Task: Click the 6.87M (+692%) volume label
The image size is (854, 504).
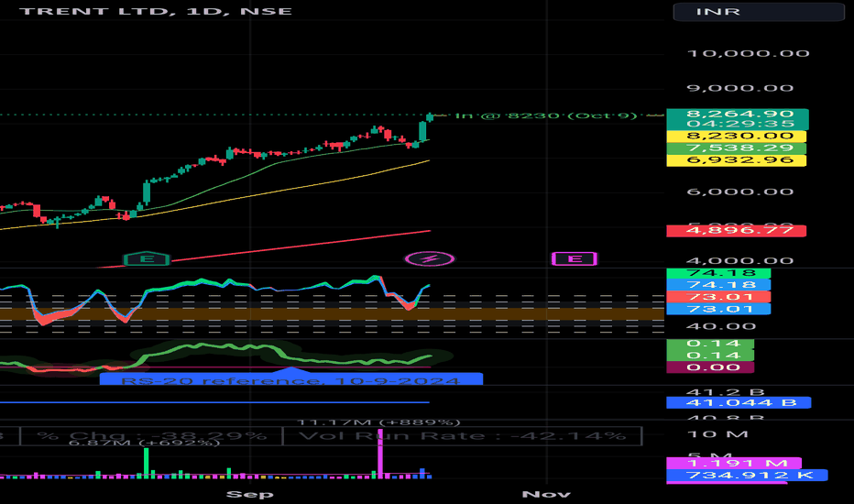Action: 145,443
